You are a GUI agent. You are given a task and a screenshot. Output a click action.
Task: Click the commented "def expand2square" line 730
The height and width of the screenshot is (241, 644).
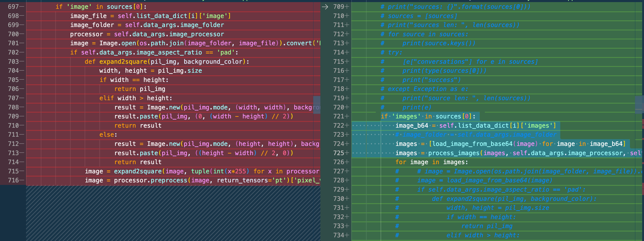(496, 199)
